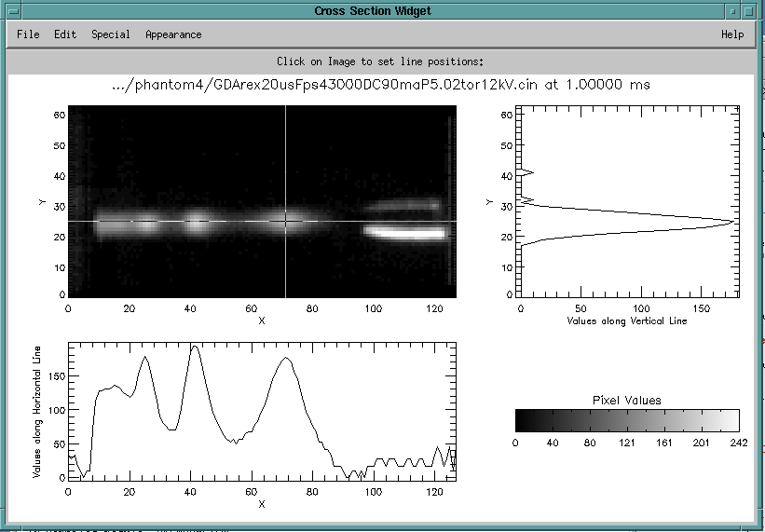Viewport: 765px width, 532px height.
Task: Open the Special menu
Action: point(111,34)
